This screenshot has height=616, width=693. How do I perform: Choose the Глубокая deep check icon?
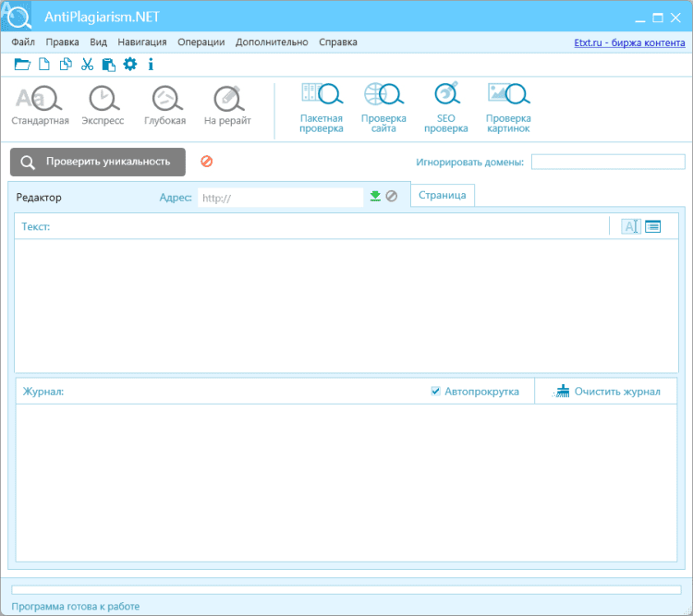(x=164, y=100)
